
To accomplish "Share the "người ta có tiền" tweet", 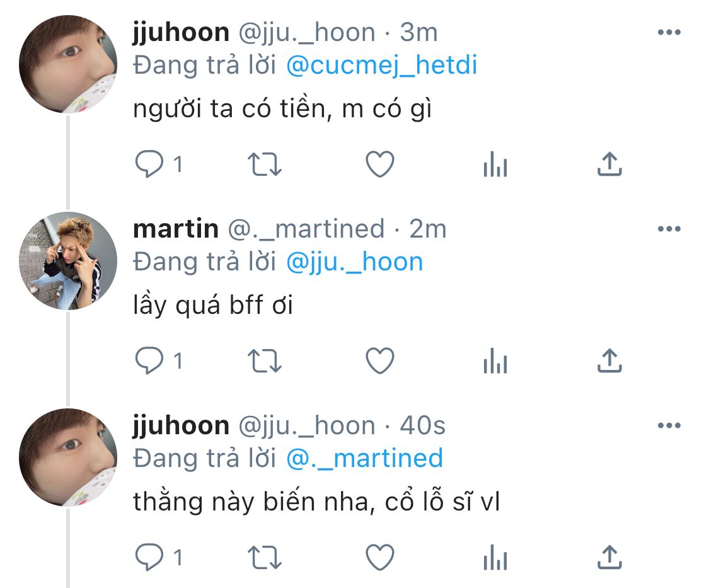I will tap(609, 165).
